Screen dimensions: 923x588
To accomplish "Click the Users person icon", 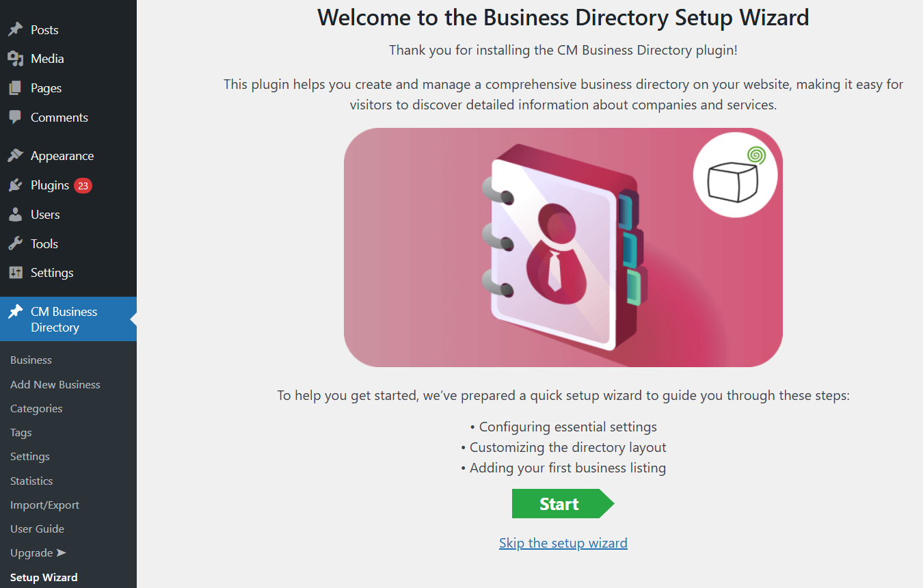I will coord(15,215).
